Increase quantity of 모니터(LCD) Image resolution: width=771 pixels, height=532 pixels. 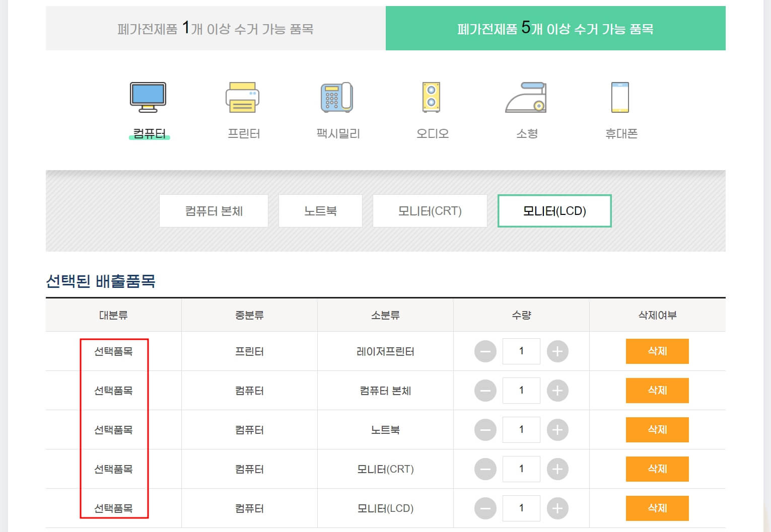[557, 508]
